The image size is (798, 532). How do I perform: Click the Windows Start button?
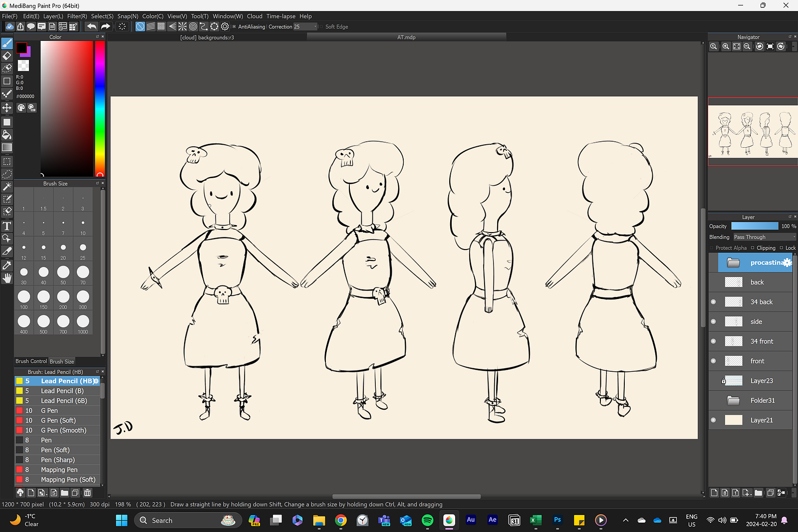point(122,521)
